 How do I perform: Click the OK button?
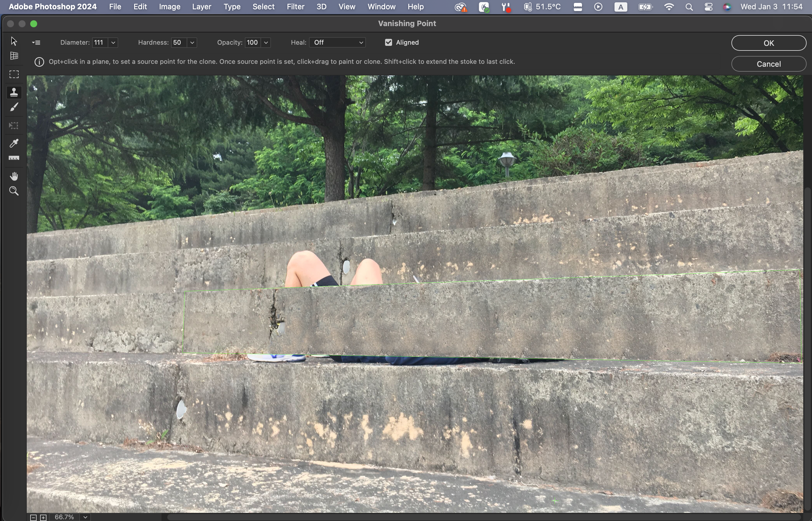768,43
